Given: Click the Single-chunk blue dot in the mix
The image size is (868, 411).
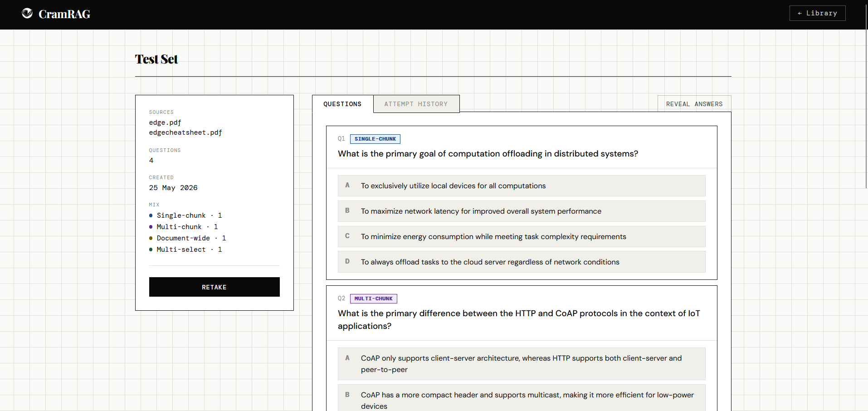Looking at the screenshot, I should point(151,215).
